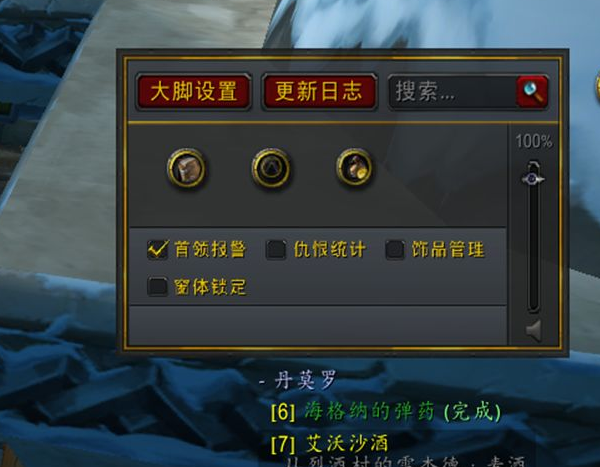Click the lower part of the slider track
600x467 pixels.
533,268
